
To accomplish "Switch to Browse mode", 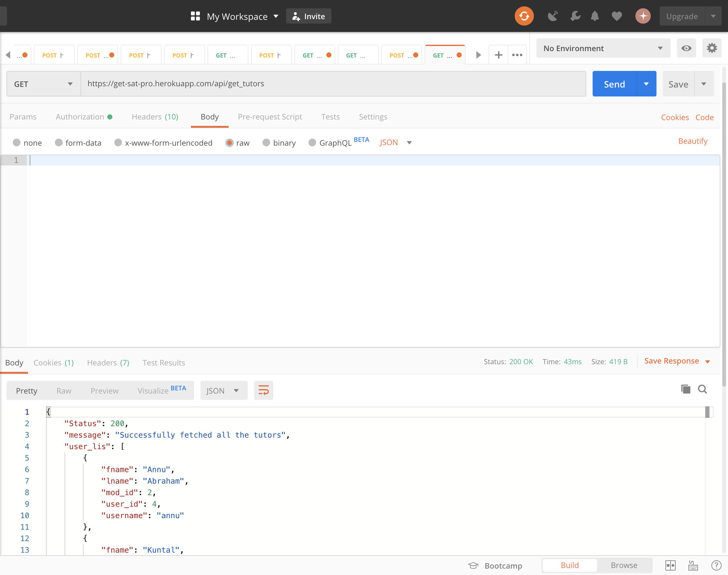I will click(x=624, y=565).
